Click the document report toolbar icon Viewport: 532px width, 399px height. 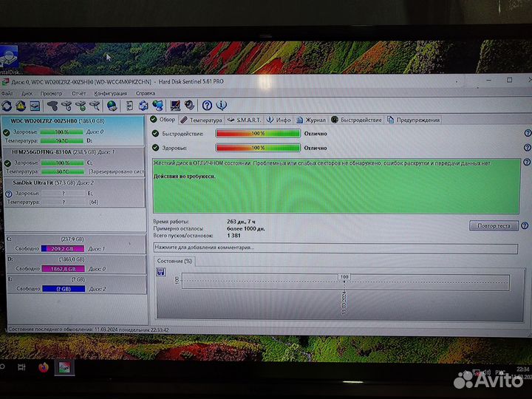pos(129,106)
